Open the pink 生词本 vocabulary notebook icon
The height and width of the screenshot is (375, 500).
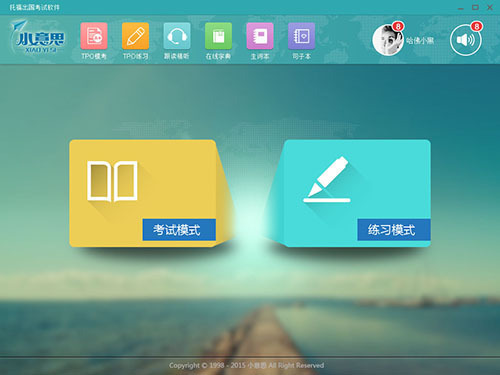[x=260, y=36]
